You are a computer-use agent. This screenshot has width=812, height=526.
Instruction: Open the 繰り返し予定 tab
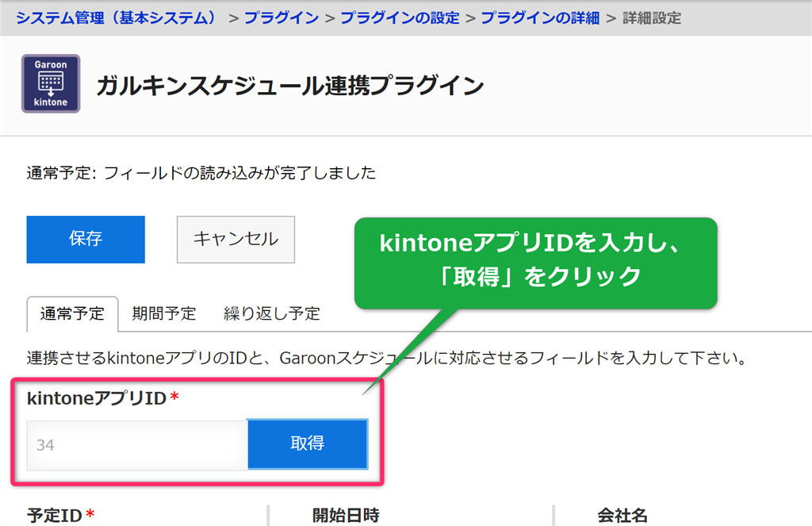coord(272,313)
